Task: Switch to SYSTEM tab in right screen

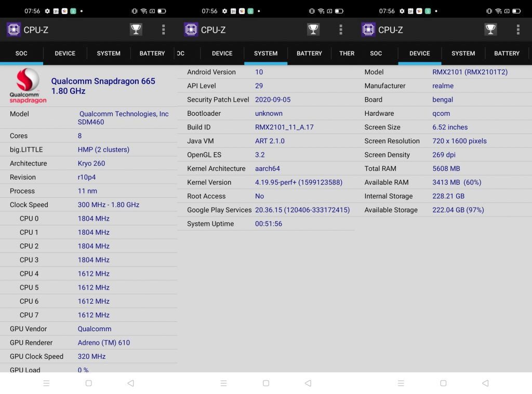Action: tap(463, 53)
